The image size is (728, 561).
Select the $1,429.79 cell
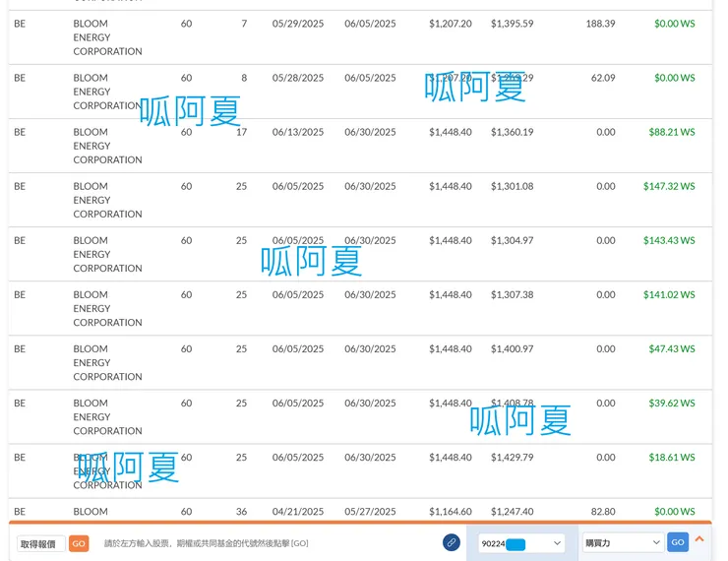click(513, 457)
